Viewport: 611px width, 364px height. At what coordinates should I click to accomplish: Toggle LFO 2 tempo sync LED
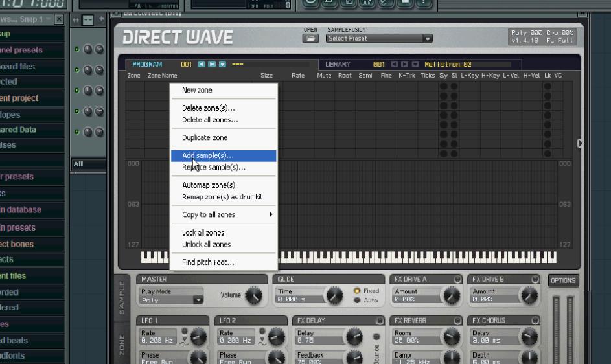(262, 331)
